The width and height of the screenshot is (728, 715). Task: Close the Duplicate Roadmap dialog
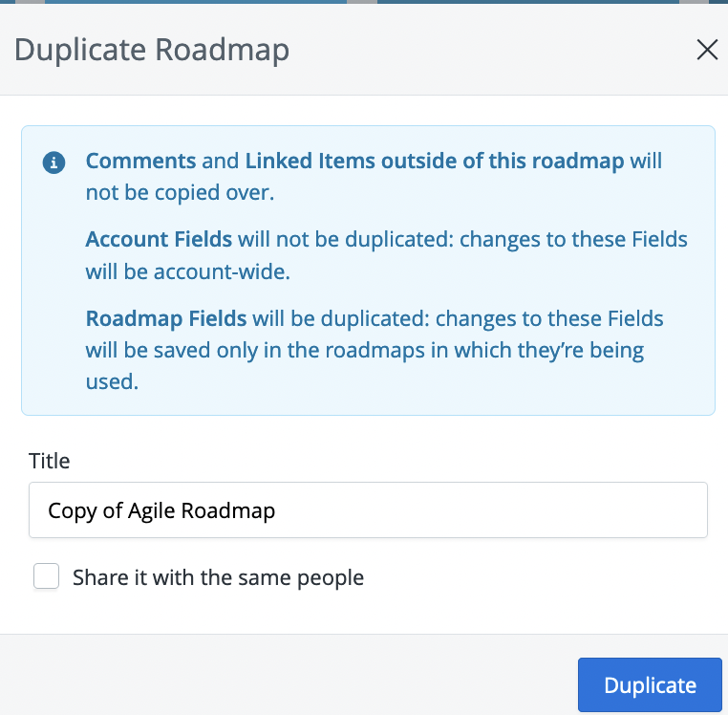click(x=707, y=50)
